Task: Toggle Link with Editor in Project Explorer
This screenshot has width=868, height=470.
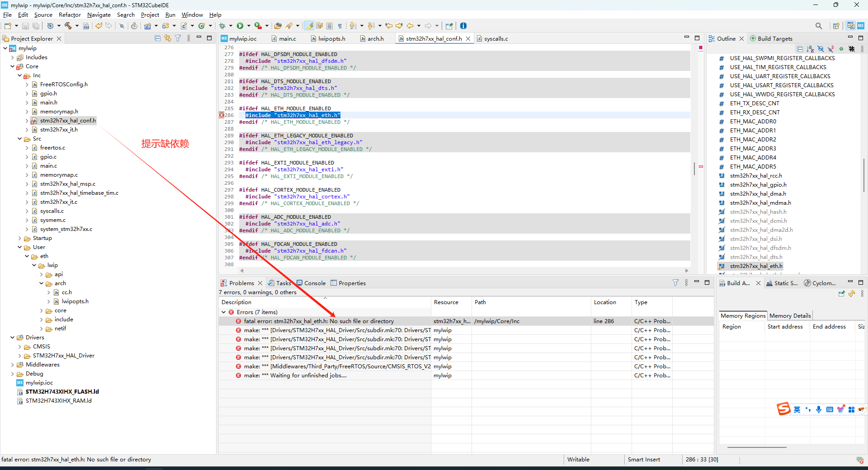Action: coord(168,38)
